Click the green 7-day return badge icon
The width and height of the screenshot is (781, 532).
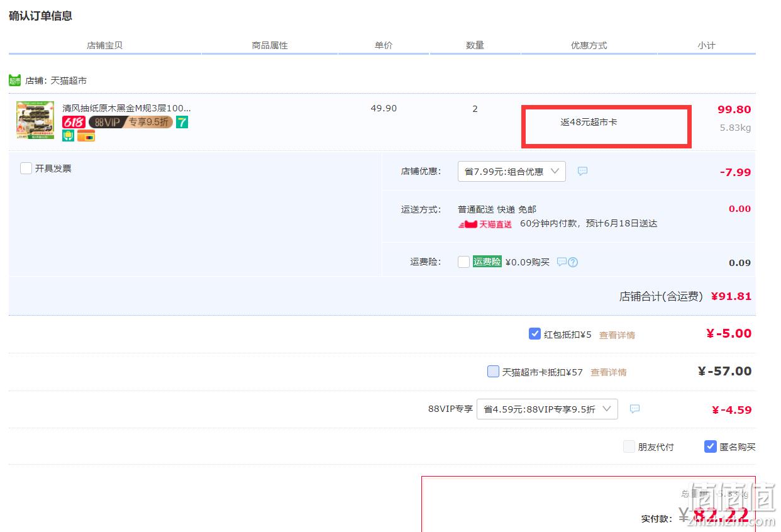(x=182, y=122)
